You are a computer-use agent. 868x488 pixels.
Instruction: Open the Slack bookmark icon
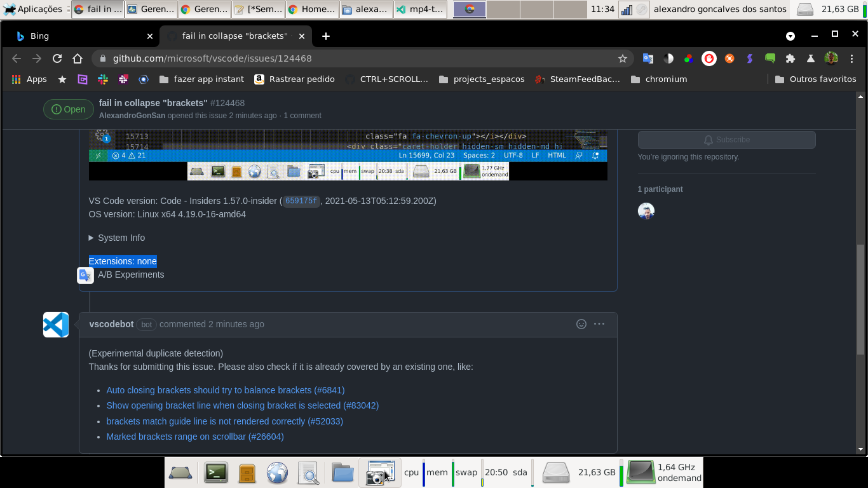(x=103, y=79)
